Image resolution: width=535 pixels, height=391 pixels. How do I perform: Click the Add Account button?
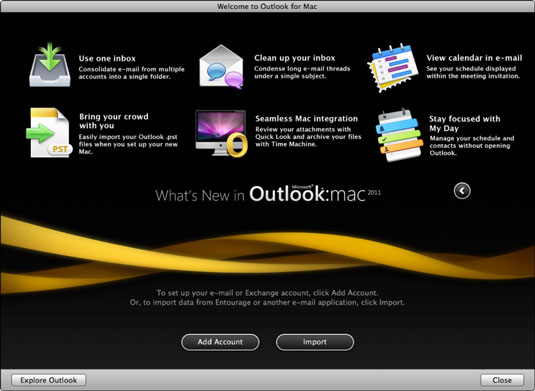click(x=220, y=342)
